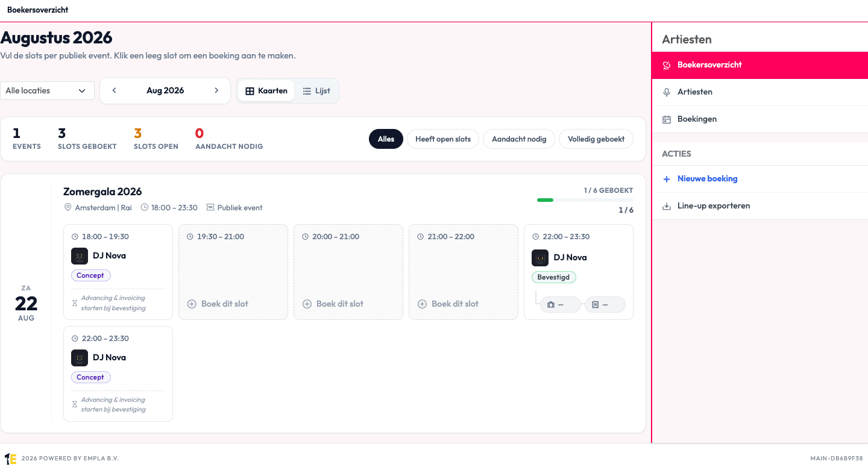Book the 21:00 – 22:00 slot
Image resolution: width=868 pixels, height=470 pixels.
point(455,304)
